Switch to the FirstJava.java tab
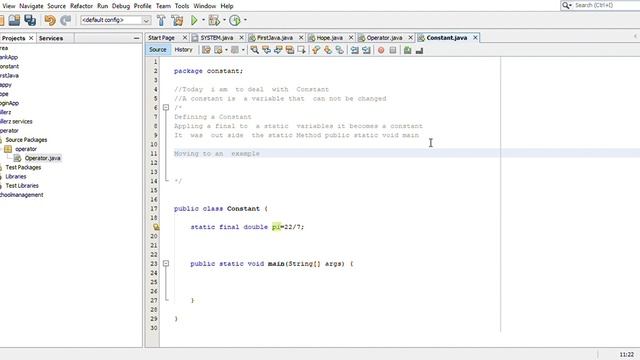This screenshot has width=640, height=360. coord(274,38)
